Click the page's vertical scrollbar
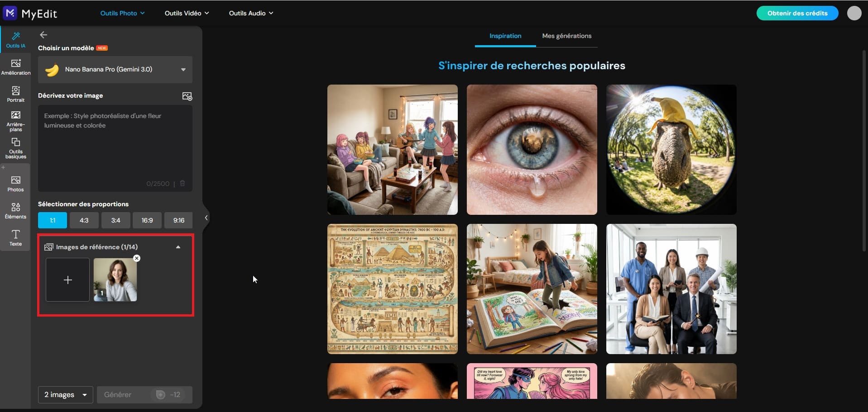868x412 pixels. [865, 151]
